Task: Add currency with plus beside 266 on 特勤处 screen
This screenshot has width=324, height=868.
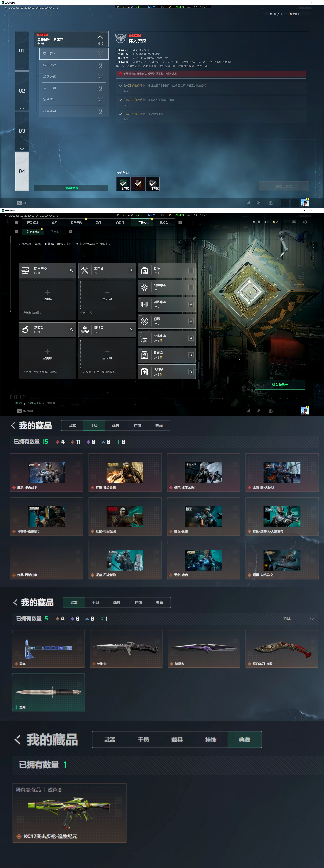Action: pyautogui.click(x=284, y=222)
